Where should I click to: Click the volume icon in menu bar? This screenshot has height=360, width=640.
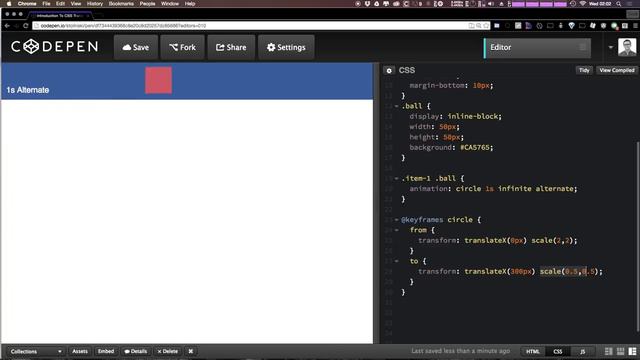(x=491, y=4)
